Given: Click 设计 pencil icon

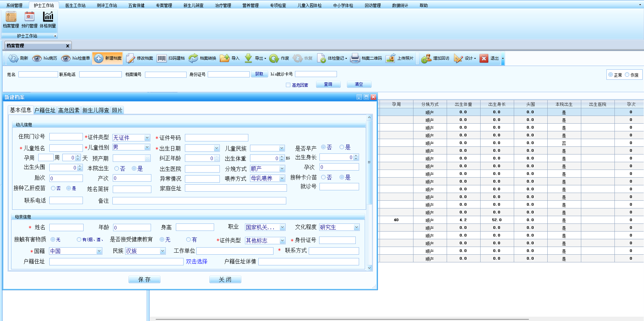Looking at the screenshot, I should pyautogui.click(x=458, y=58).
